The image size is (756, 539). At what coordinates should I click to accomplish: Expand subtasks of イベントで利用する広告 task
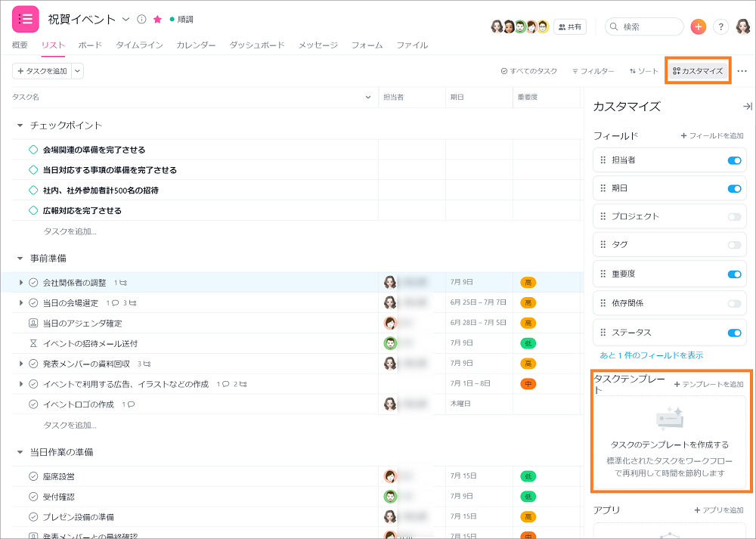pos(20,384)
